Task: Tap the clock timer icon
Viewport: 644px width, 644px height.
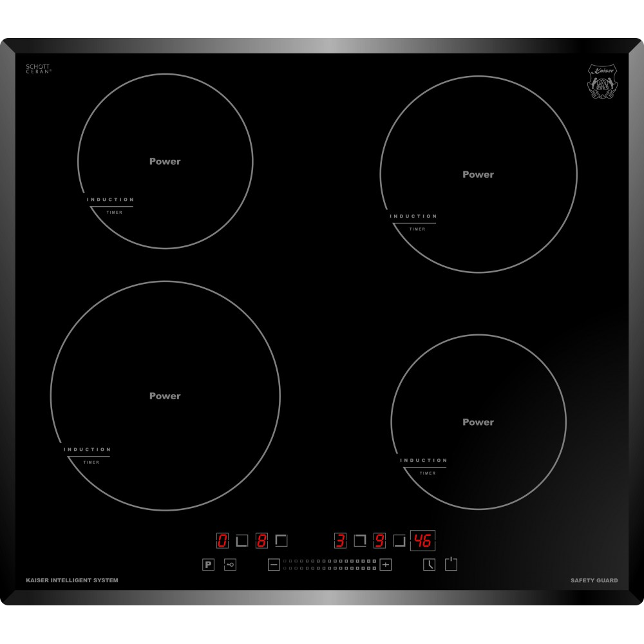Action: 429,565
